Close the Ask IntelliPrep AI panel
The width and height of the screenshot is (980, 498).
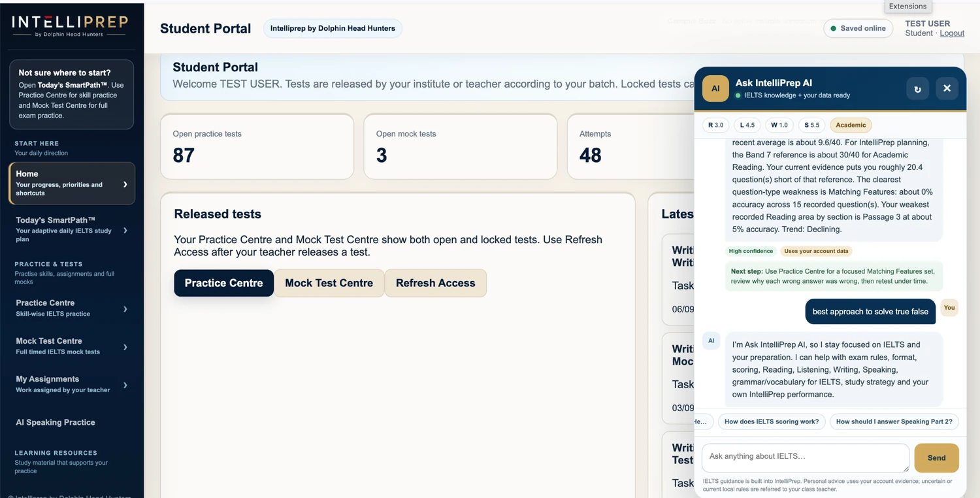[x=947, y=88]
